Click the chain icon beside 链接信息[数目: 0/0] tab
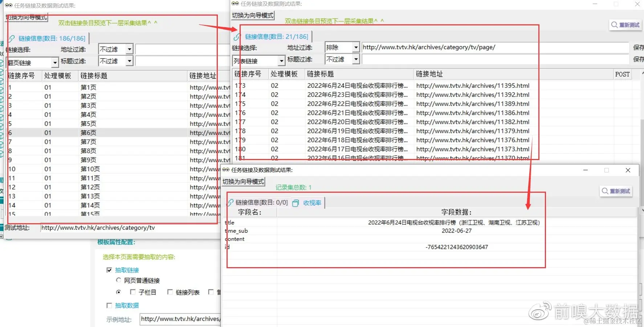 click(x=231, y=203)
